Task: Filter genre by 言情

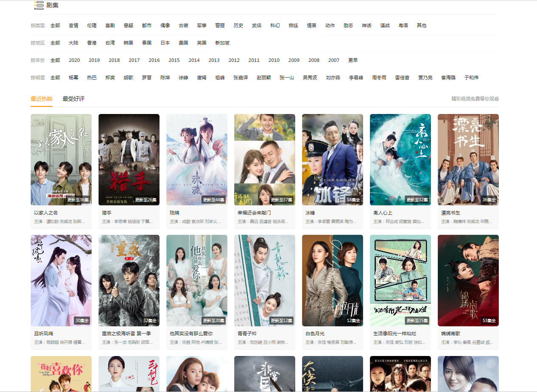Action: coord(73,25)
